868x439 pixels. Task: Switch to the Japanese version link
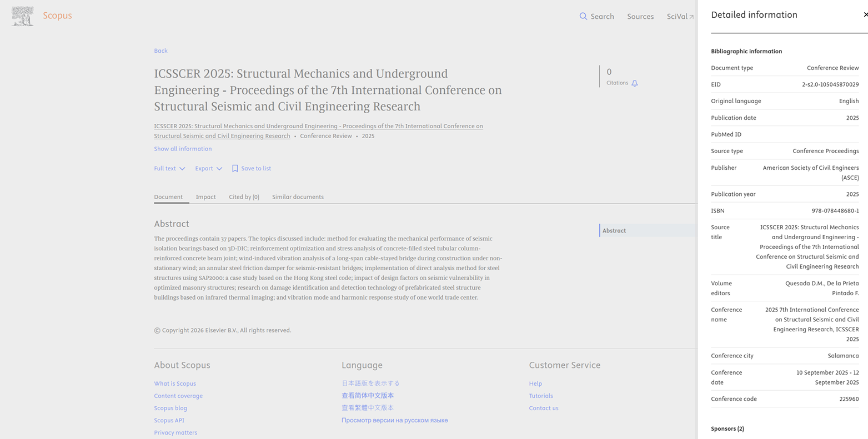370,384
